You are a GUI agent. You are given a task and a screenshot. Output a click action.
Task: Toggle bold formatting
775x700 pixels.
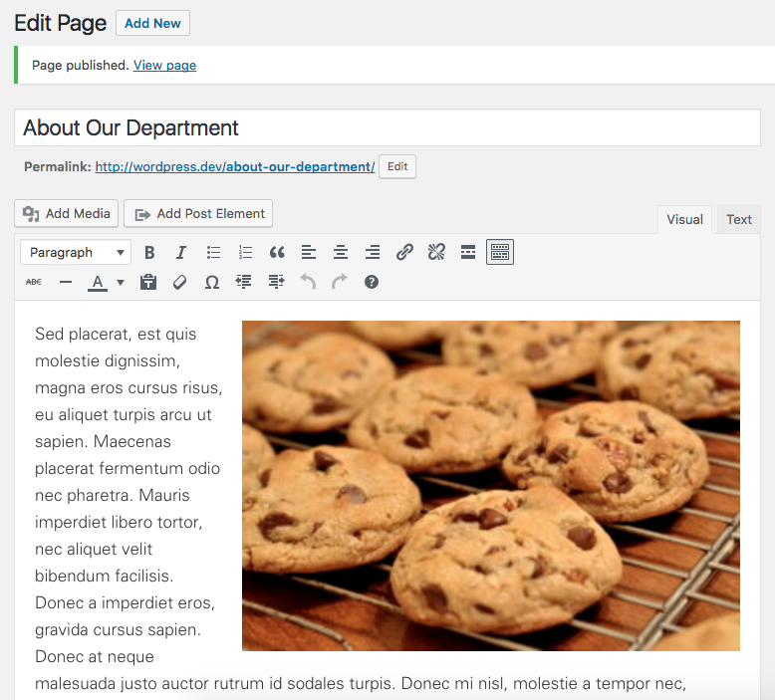(149, 253)
